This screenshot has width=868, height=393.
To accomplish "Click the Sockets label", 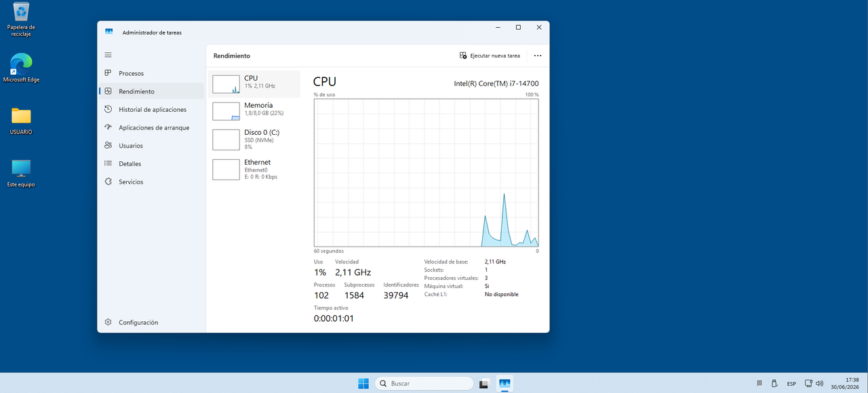I will (433, 270).
